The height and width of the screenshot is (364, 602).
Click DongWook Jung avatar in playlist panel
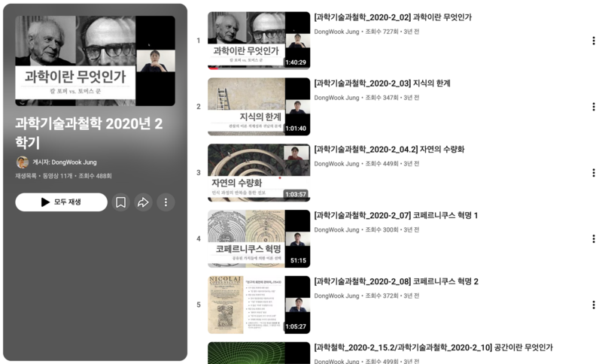click(x=23, y=162)
